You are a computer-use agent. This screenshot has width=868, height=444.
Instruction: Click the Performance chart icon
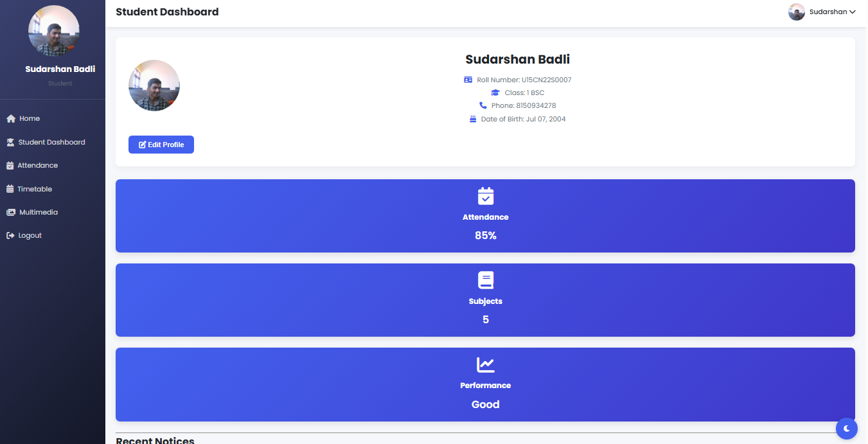[485, 364]
